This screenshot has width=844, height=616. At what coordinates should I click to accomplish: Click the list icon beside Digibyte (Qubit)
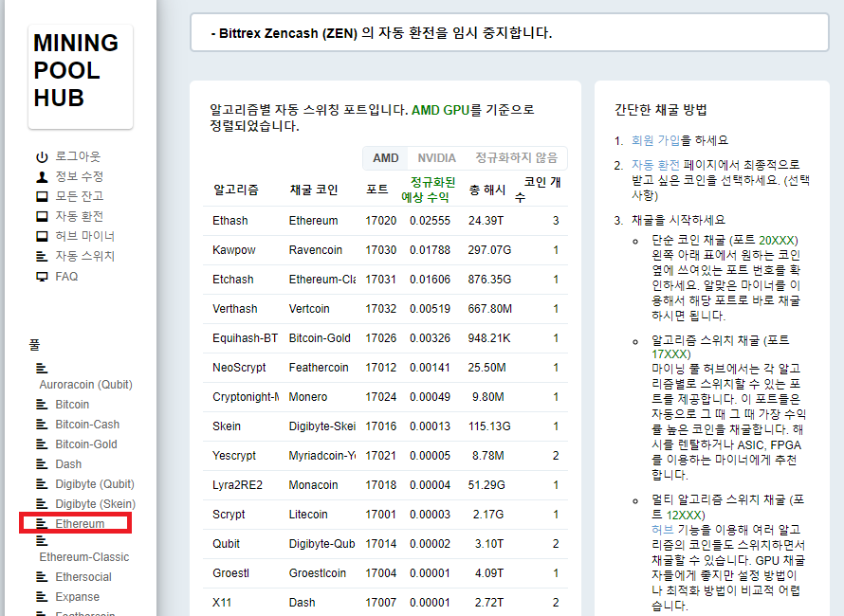[42, 484]
